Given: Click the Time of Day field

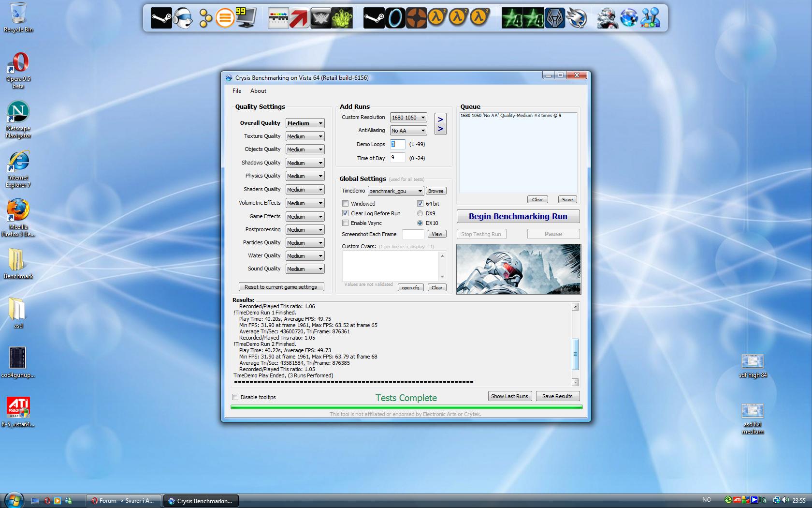Looking at the screenshot, I should (x=398, y=158).
